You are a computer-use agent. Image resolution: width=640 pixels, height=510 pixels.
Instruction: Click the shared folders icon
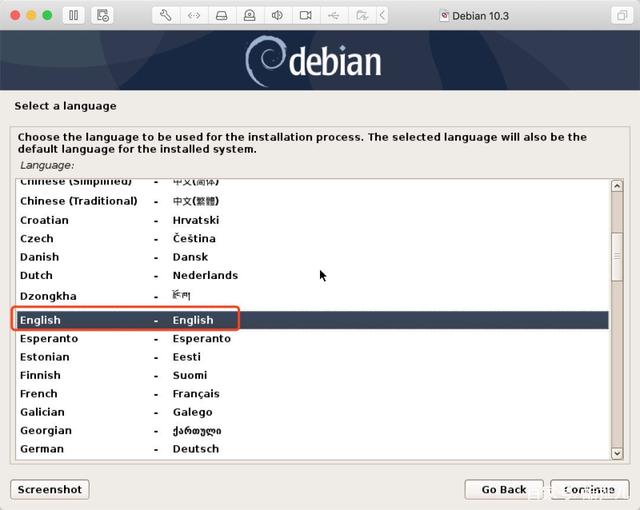(362, 16)
